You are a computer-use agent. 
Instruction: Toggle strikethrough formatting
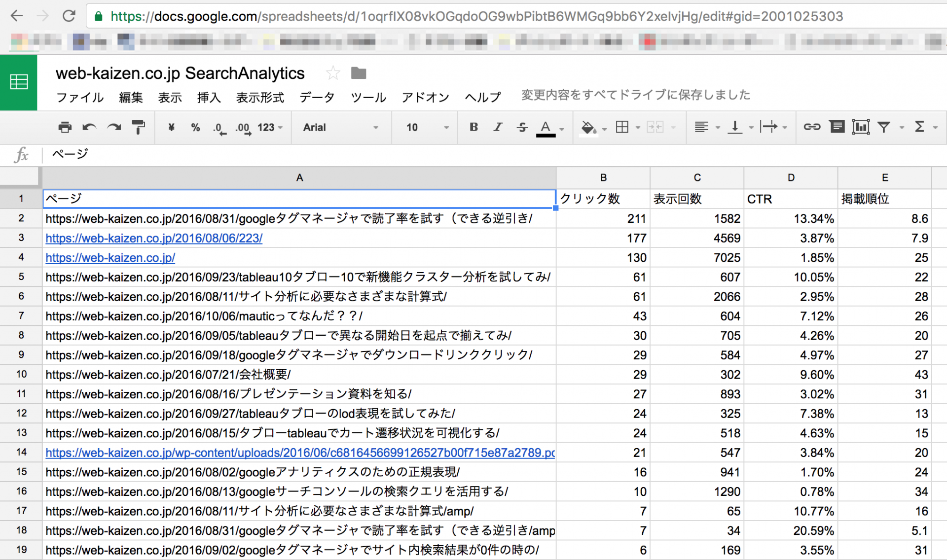coord(522,127)
